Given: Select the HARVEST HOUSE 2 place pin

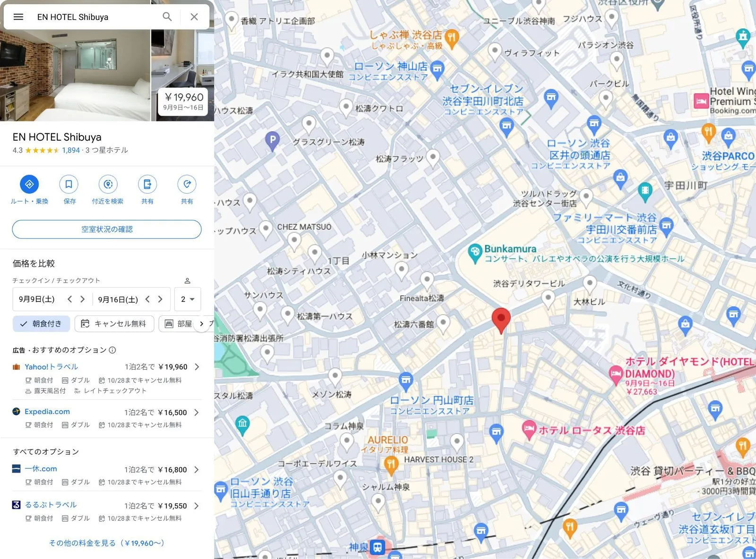Looking at the screenshot, I should point(456,442).
